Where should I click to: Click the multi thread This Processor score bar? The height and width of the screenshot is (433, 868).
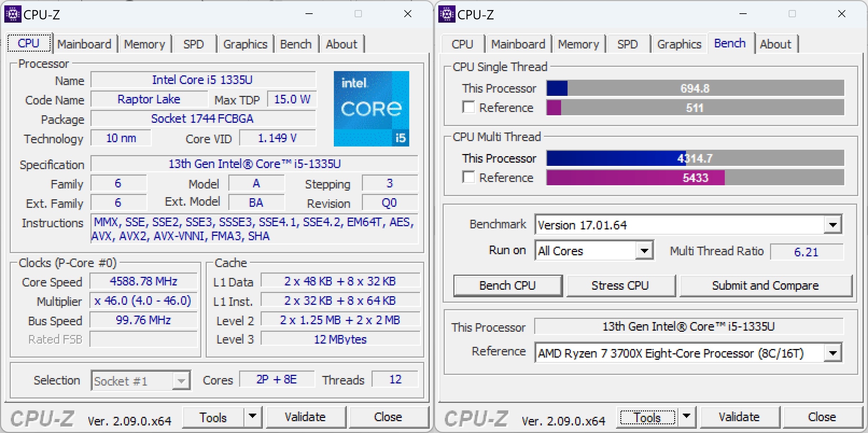pyautogui.click(x=695, y=158)
